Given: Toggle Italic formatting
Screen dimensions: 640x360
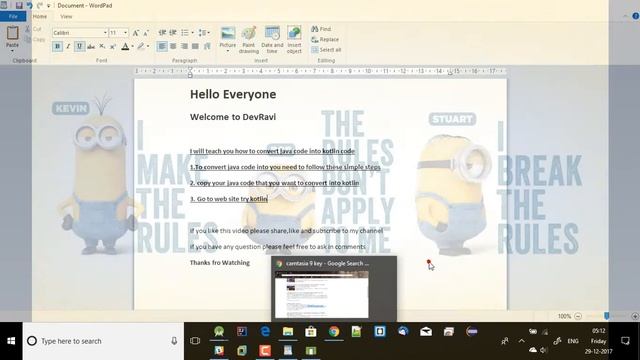Looking at the screenshot, I should click(69, 47).
